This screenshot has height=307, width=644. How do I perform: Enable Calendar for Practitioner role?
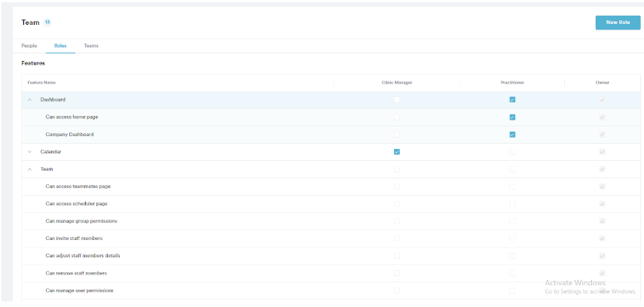[512, 152]
